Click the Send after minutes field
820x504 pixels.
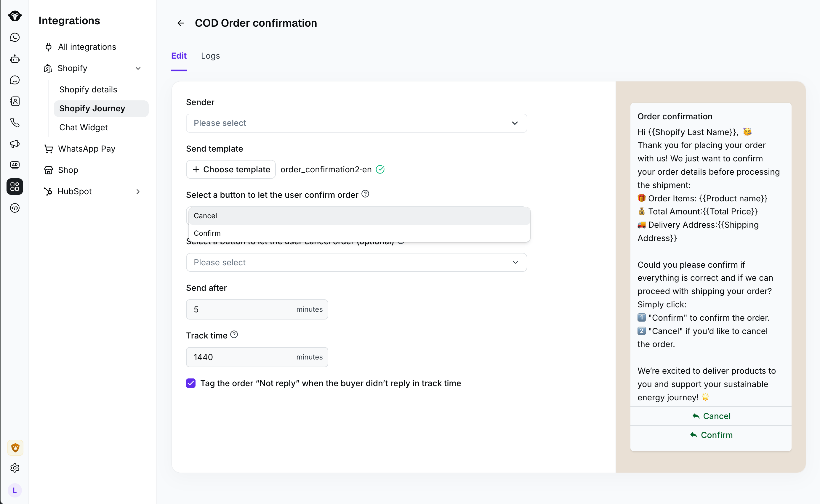(x=257, y=309)
